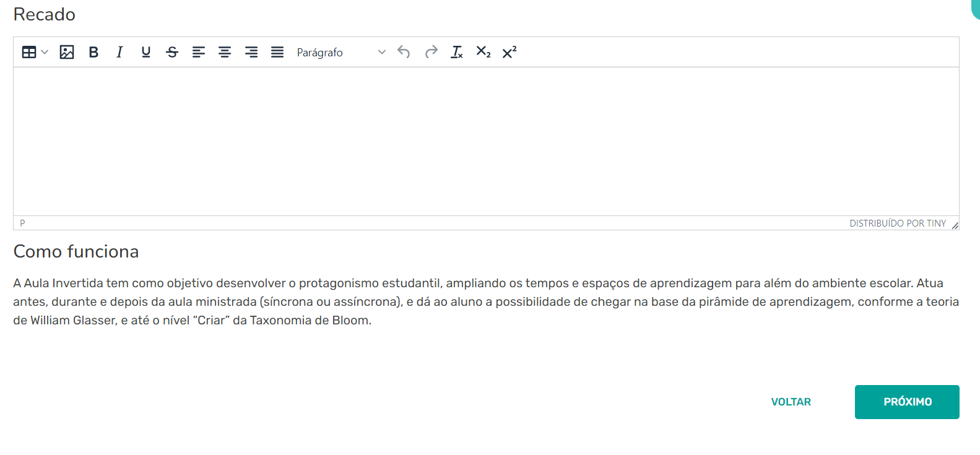Toggle bold formatting
The width and height of the screenshot is (980, 455).
click(93, 52)
